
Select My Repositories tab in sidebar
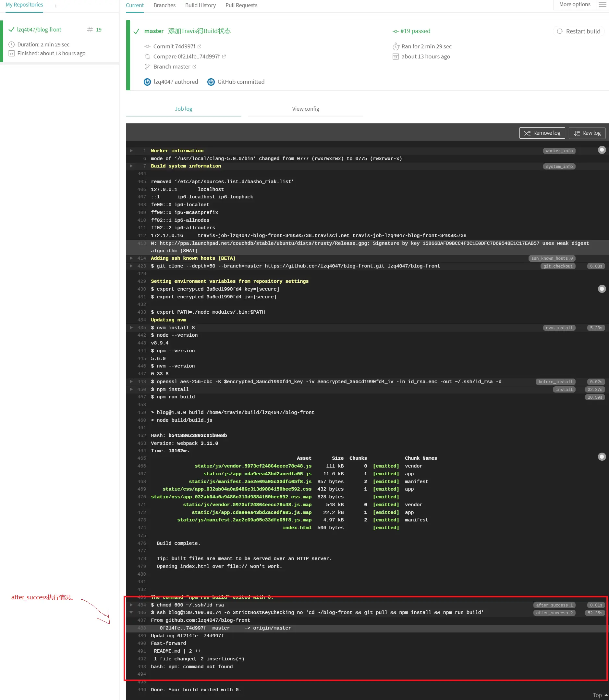coord(24,5)
